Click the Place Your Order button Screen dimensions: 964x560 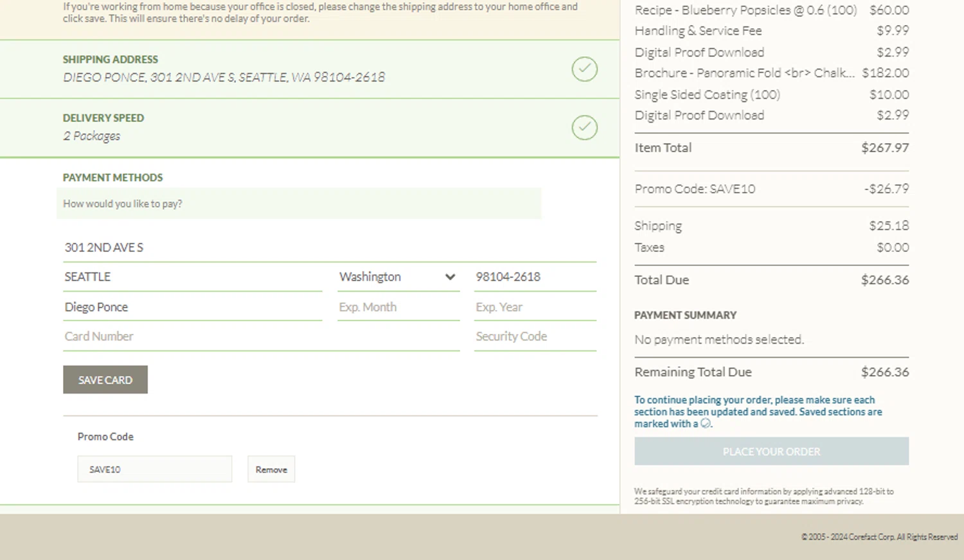pyautogui.click(x=771, y=451)
